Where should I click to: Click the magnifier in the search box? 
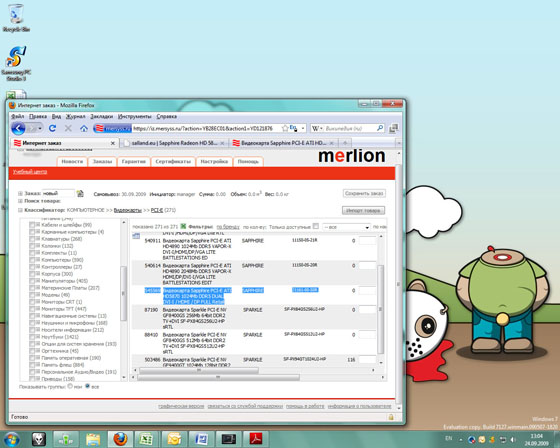pos(380,128)
